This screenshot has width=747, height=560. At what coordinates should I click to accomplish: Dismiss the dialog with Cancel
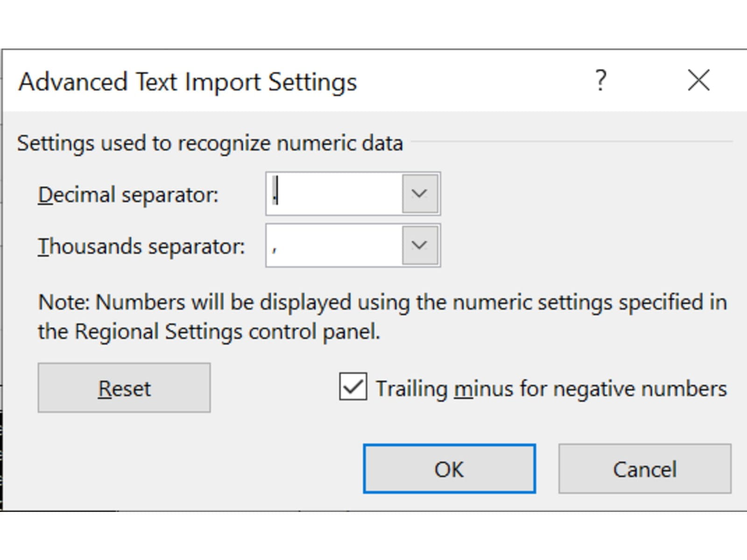coord(644,469)
